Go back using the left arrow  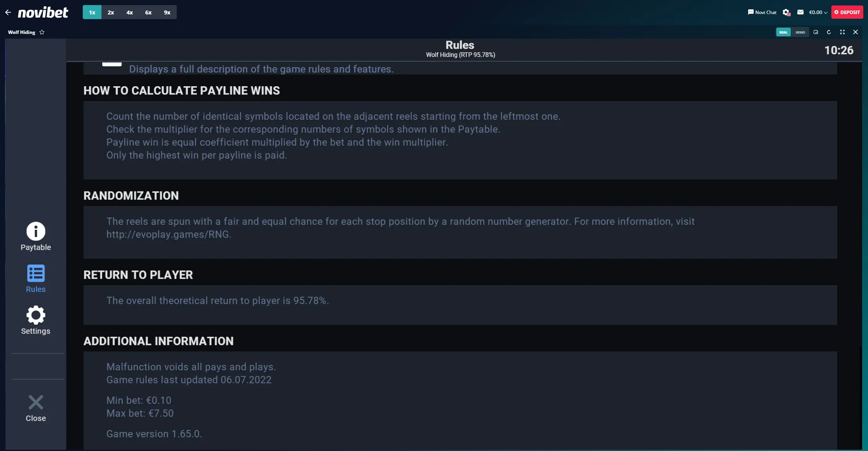click(x=8, y=12)
